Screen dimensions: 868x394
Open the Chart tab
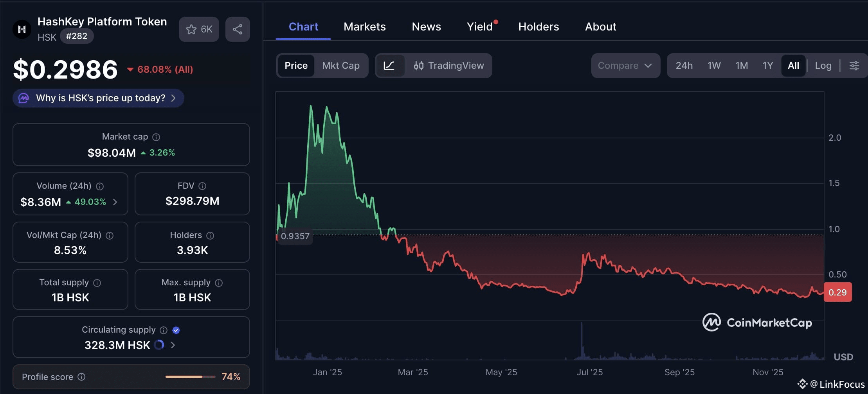pos(303,27)
